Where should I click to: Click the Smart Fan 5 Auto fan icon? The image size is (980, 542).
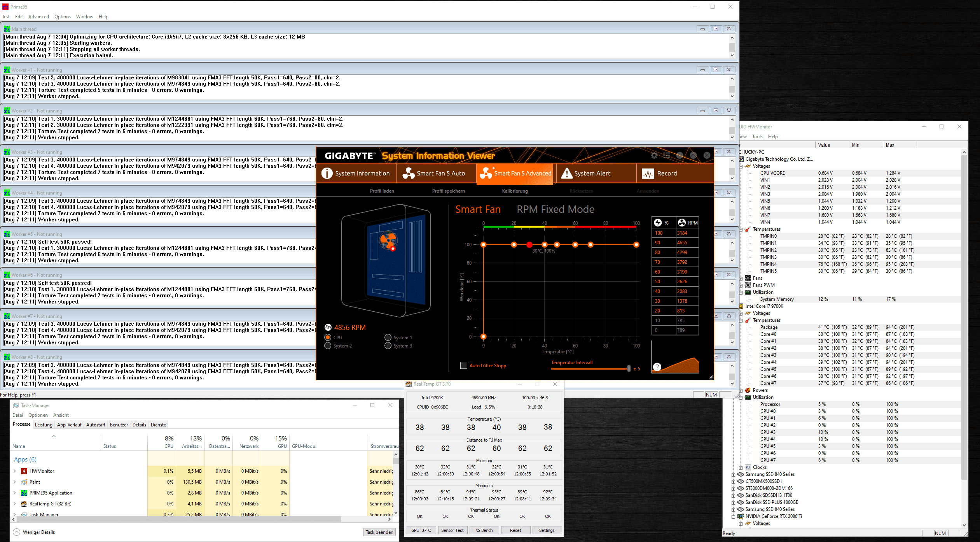(408, 173)
